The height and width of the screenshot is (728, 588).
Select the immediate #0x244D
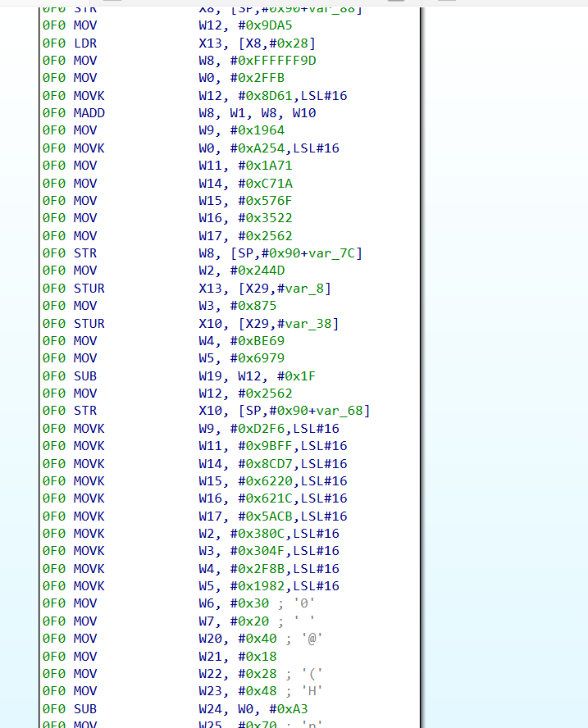pos(258,271)
